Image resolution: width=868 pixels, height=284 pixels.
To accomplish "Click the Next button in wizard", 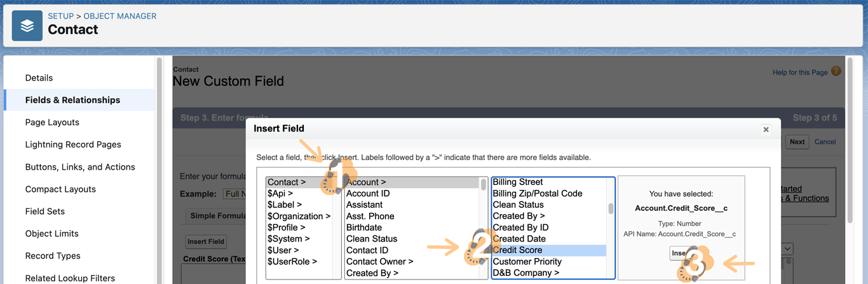I will (797, 142).
